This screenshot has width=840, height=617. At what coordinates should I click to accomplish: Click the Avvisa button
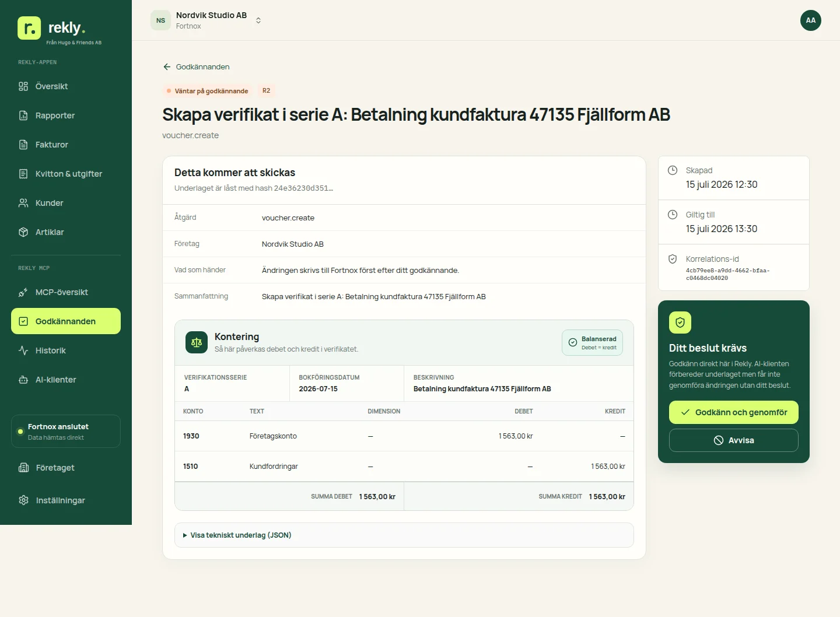tap(734, 440)
